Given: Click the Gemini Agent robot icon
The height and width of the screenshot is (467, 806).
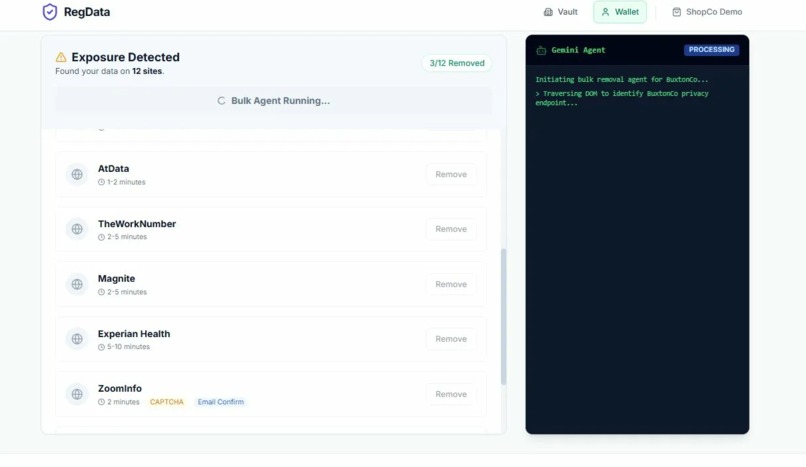Looking at the screenshot, I should point(541,50).
